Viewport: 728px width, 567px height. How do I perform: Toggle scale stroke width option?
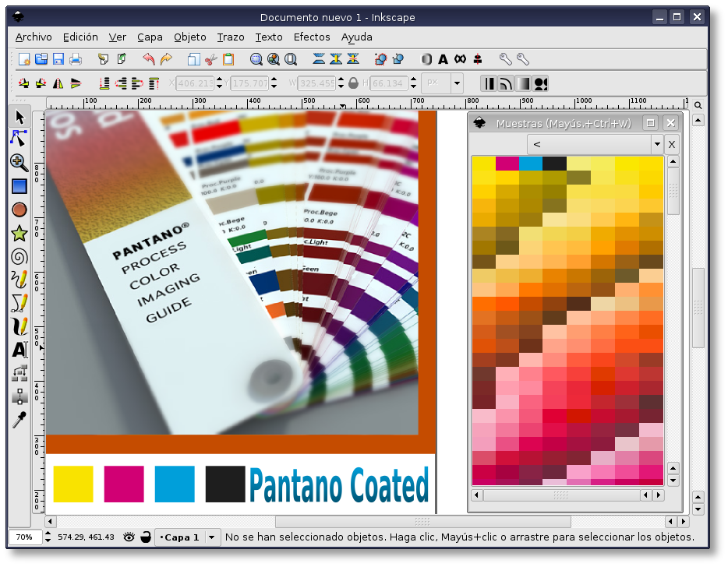[x=489, y=83]
